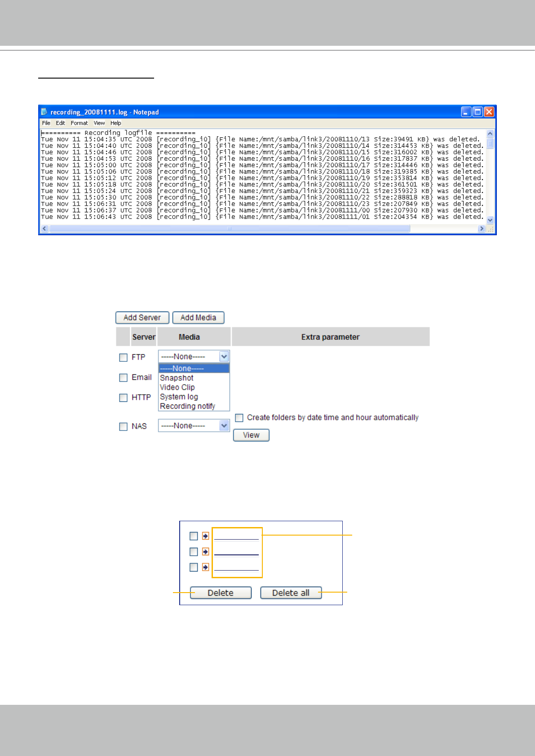Tick checkbox of first list entry
535x756 pixels.
(x=194, y=536)
